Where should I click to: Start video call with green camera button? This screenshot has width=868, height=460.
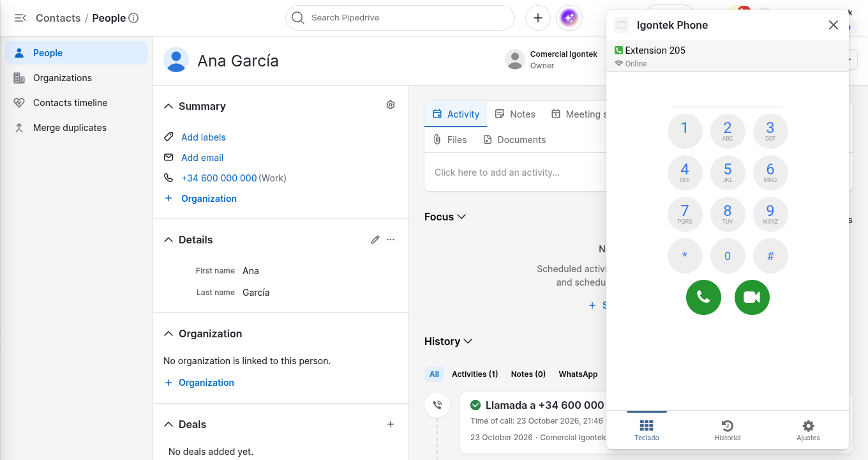[752, 297]
